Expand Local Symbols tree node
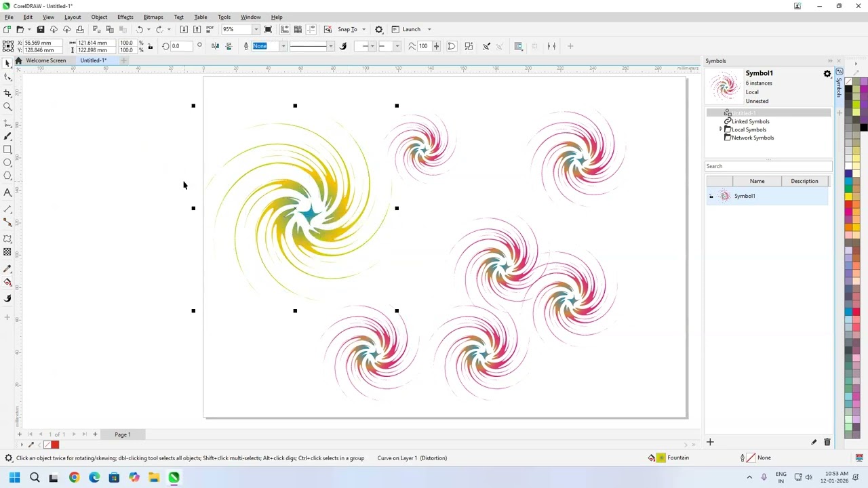 [x=721, y=129]
